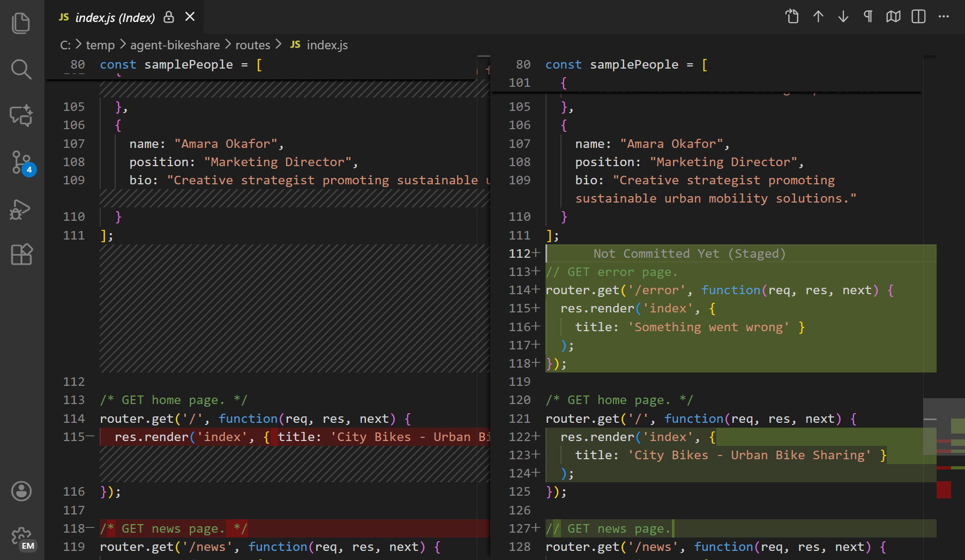This screenshot has height=560, width=965.
Task: Select the index.js (Index) tab
Action: 115,17
